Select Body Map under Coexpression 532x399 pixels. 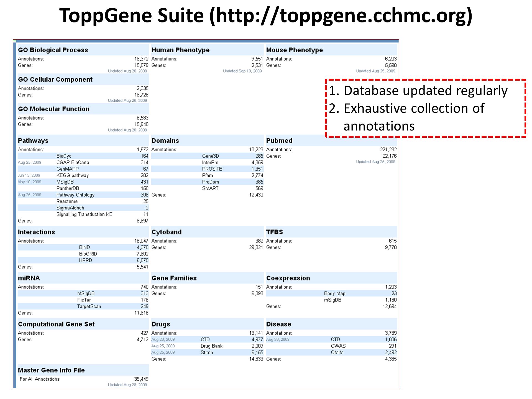coord(331,293)
